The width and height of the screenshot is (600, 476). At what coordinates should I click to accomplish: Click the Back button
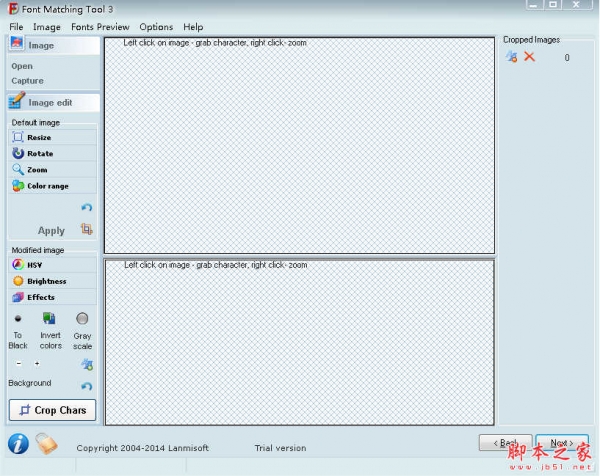pos(505,443)
